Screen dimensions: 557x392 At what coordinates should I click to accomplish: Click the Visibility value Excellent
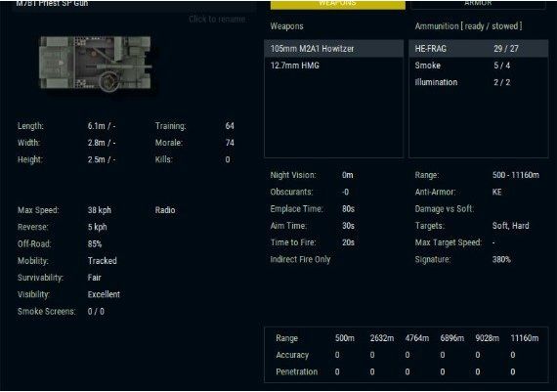[x=104, y=294]
